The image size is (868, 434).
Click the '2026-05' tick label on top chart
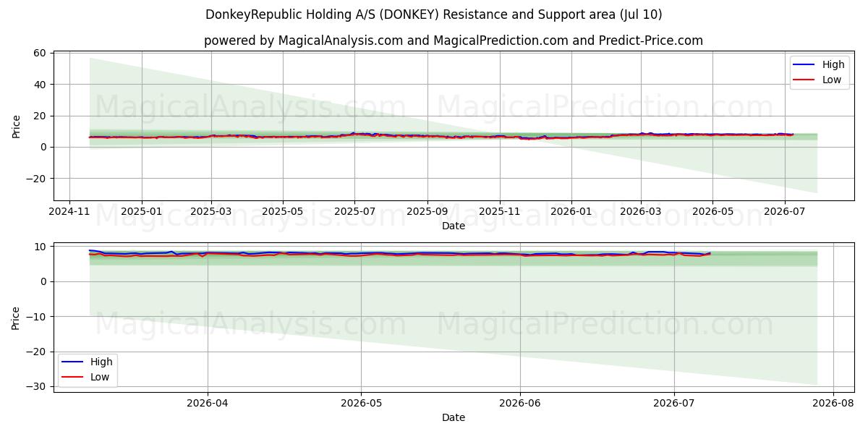click(x=712, y=213)
